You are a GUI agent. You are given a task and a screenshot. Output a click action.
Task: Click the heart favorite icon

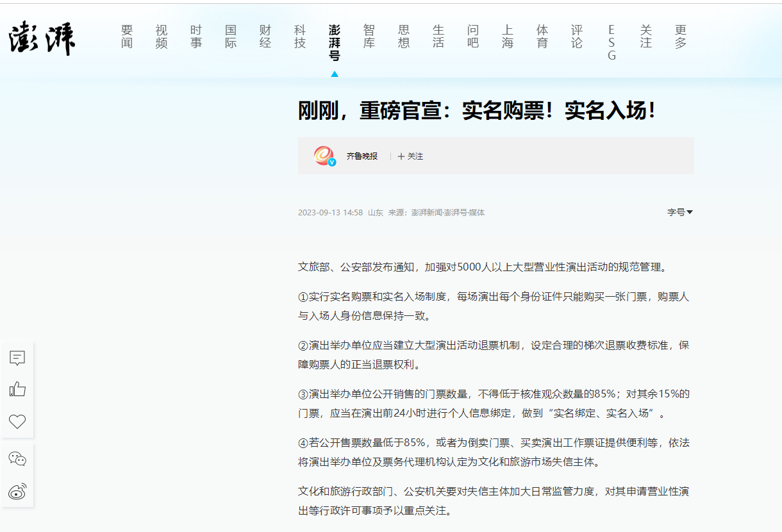point(17,421)
